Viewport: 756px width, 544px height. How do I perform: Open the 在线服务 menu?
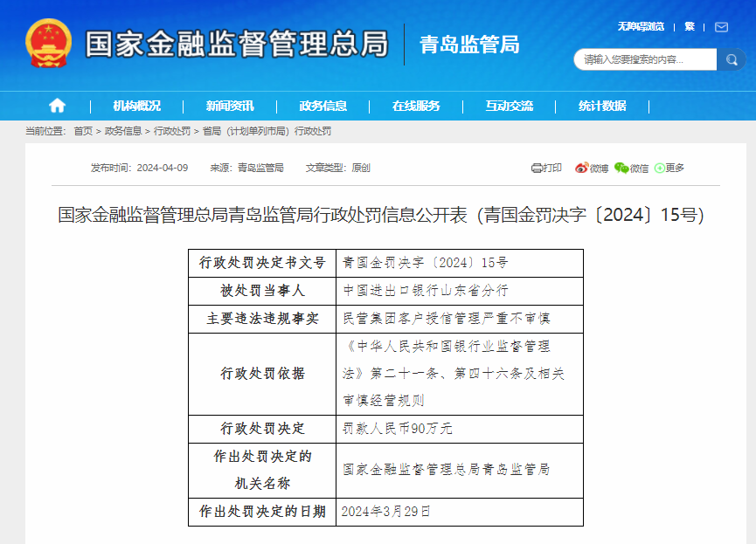[418, 105]
